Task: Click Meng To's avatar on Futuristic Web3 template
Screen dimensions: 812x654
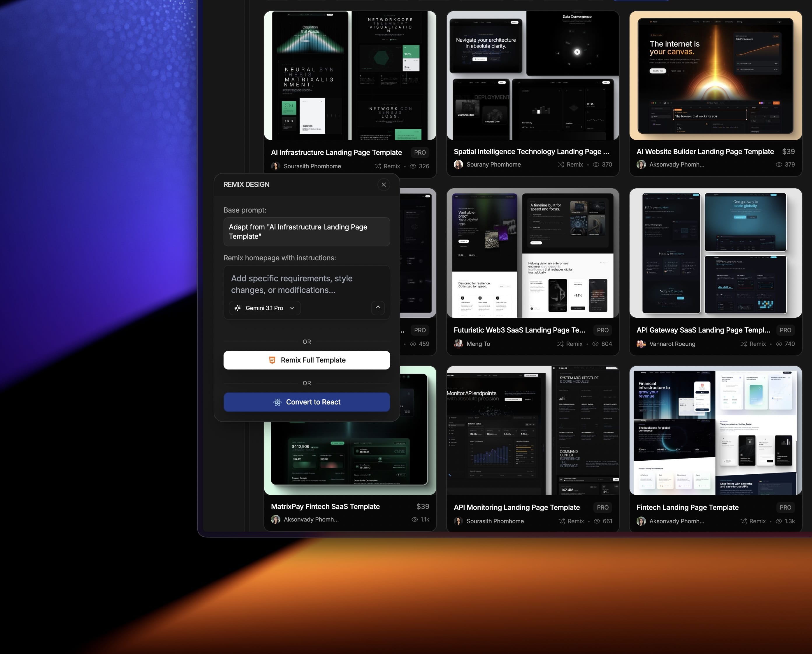Action: (x=458, y=344)
